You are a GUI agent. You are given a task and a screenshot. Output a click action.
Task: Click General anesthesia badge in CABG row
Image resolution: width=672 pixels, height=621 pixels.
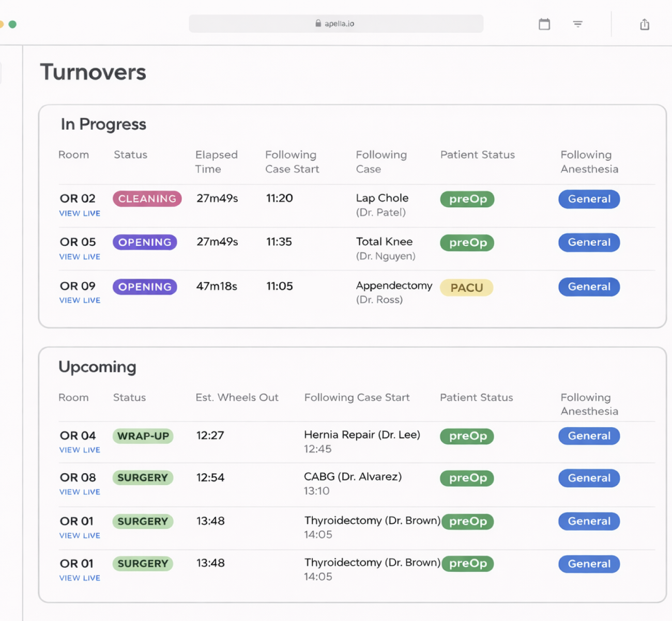(x=589, y=478)
